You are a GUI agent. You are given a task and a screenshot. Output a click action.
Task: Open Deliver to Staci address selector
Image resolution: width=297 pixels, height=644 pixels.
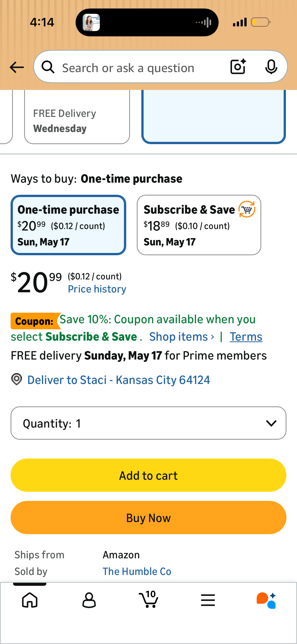tap(118, 380)
